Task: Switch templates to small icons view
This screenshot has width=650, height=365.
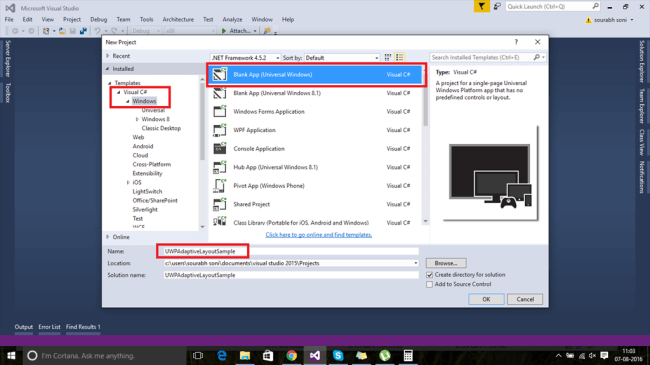Action: (x=388, y=58)
